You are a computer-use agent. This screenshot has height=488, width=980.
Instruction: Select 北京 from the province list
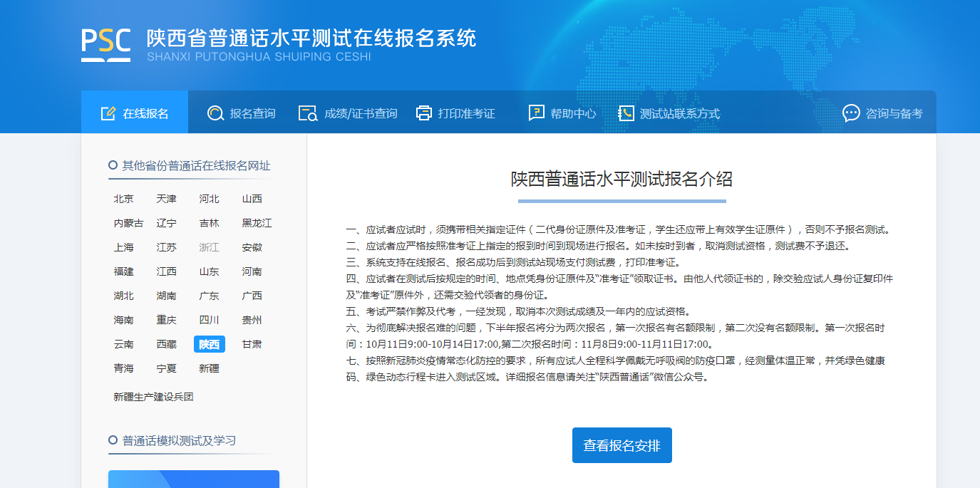click(x=123, y=199)
